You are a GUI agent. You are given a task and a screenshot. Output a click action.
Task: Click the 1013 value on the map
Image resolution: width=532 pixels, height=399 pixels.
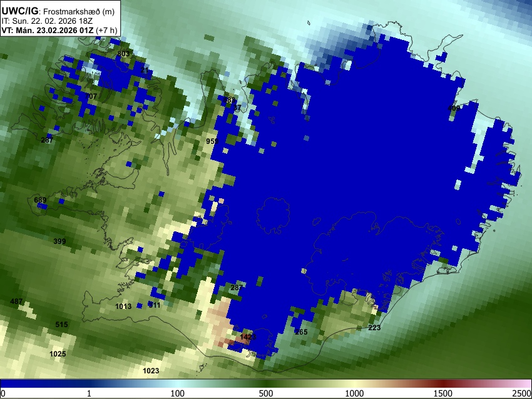[x=123, y=306]
